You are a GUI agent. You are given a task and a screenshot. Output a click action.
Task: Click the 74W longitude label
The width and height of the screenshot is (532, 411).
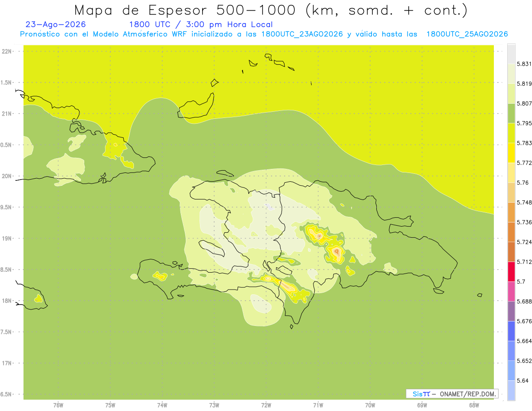pyautogui.click(x=162, y=405)
